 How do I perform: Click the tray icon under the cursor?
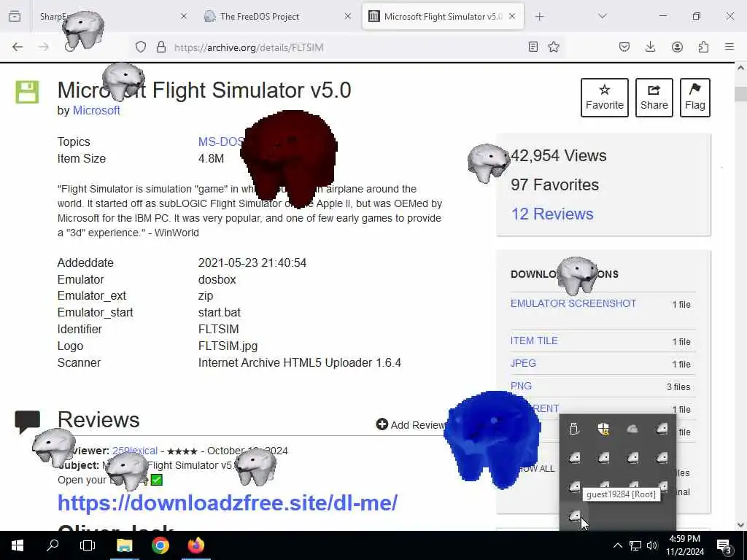(575, 516)
